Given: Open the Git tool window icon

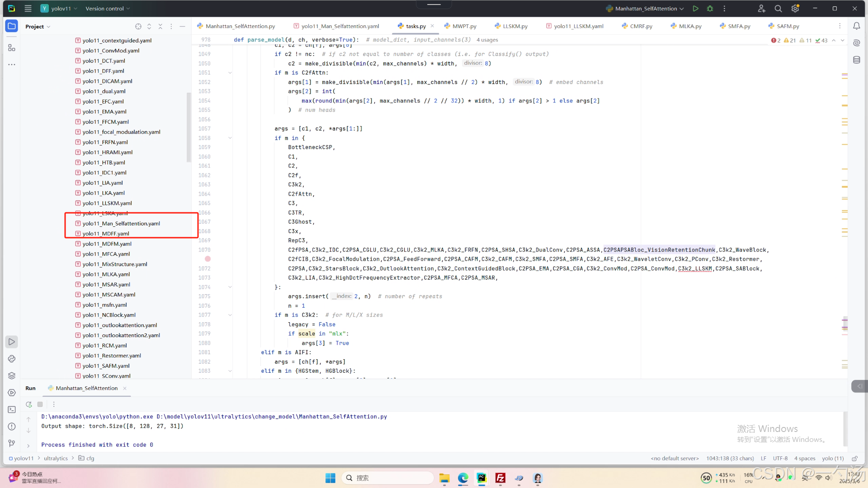Looking at the screenshot, I should pos(12,443).
